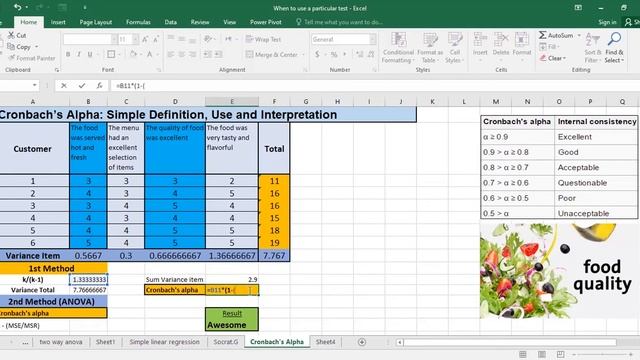Open Cell Styles gallery

(x=455, y=48)
